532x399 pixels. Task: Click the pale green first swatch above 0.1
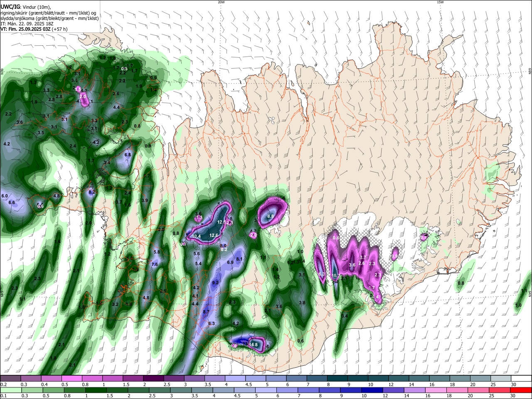(10, 390)
